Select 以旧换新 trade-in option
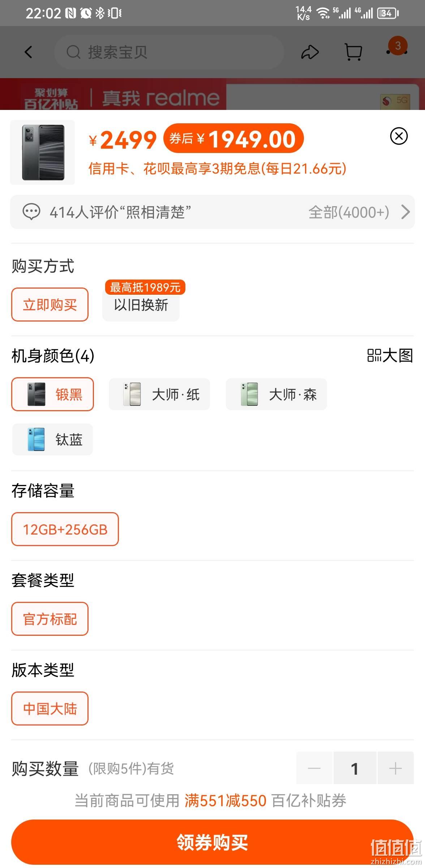This screenshot has height=868, width=425. tap(141, 305)
